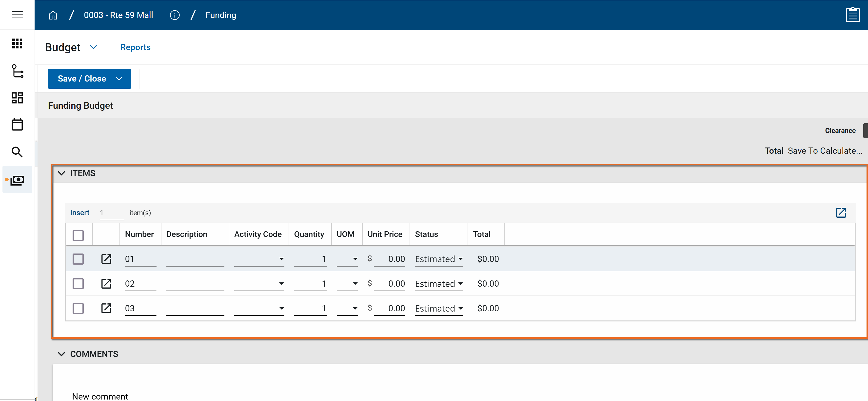The width and height of the screenshot is (868, 401).
Task: Open item 02 detail pop-out icon
Action: click(106, 284)
